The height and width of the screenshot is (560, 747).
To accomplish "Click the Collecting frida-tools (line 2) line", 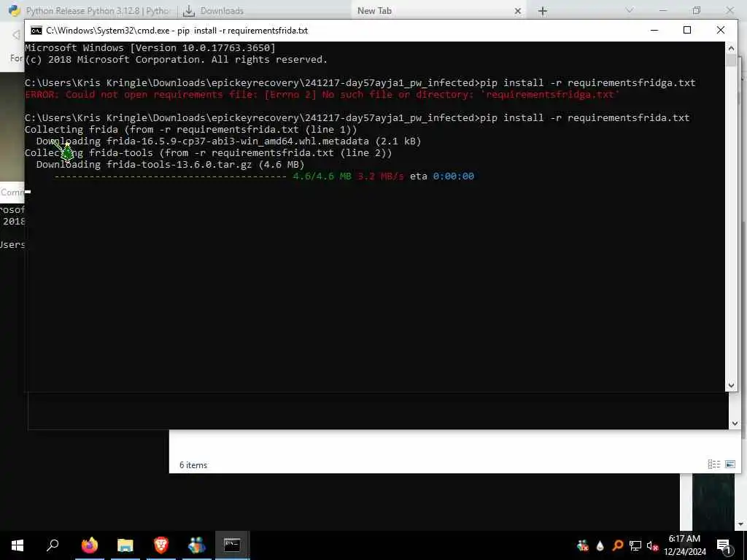I will [x=208, y=153].
